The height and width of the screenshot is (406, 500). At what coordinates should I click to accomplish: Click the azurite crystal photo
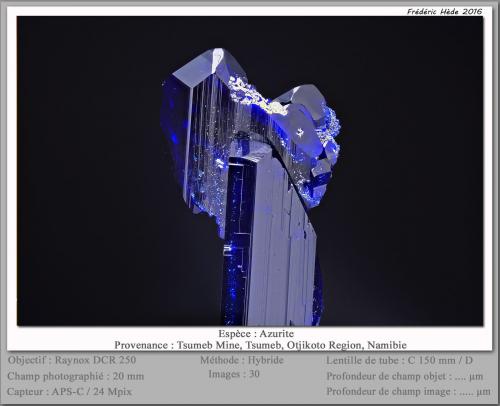tap(250, 171)
